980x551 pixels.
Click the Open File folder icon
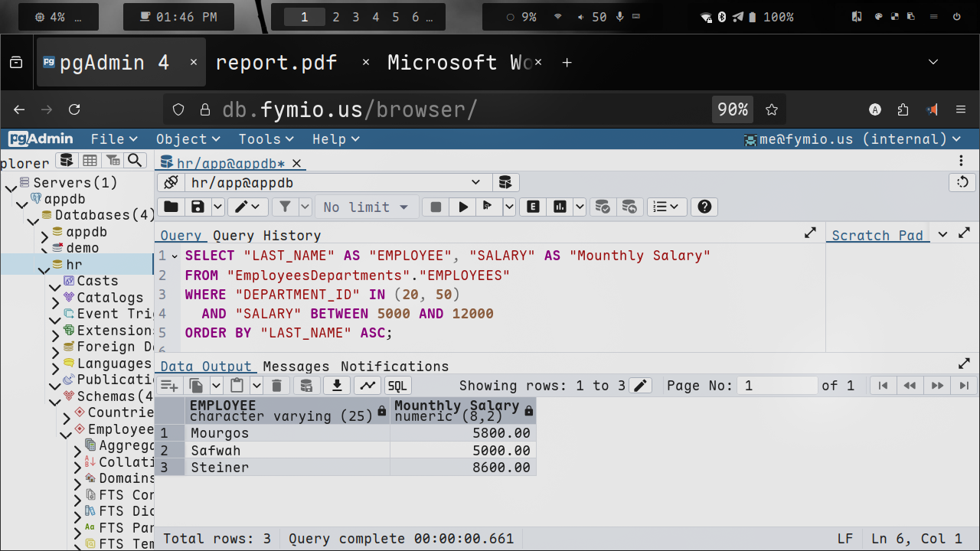(171, 207)
